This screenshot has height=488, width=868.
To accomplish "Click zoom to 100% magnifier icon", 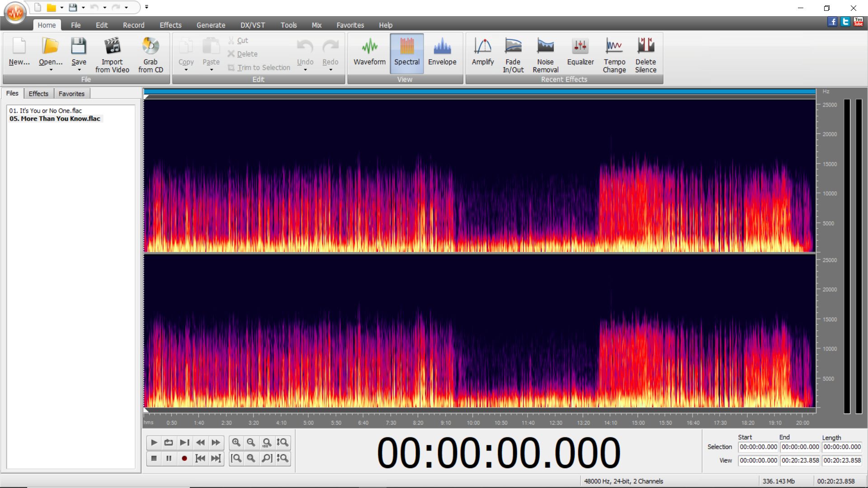I will (267, 443).
